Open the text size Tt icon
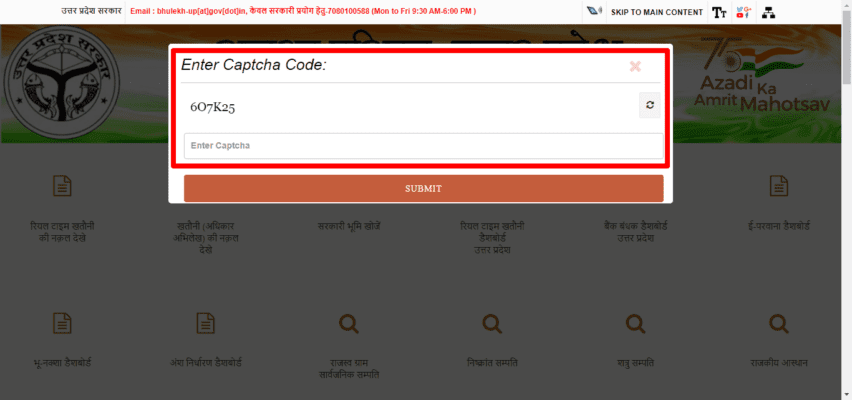The height and width of the screenshot is (400, 852). click(719, 12)
